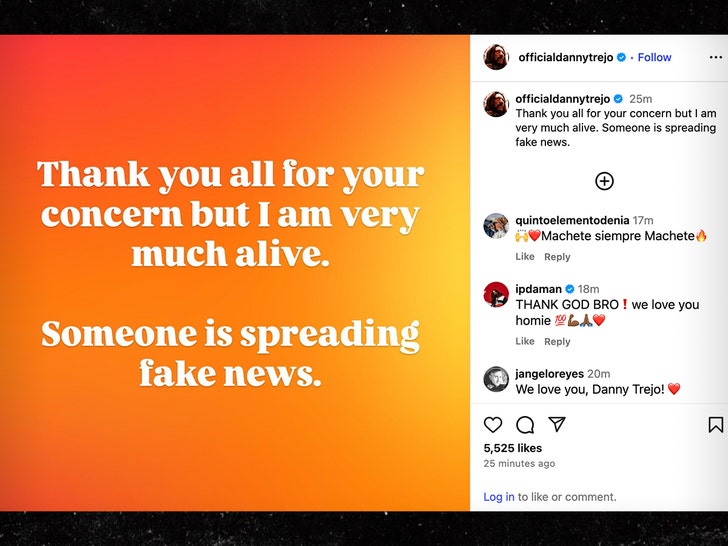Like ipdaman's comment
The width and height of the screenshot is (728, 546).
(x=525, y=341)
